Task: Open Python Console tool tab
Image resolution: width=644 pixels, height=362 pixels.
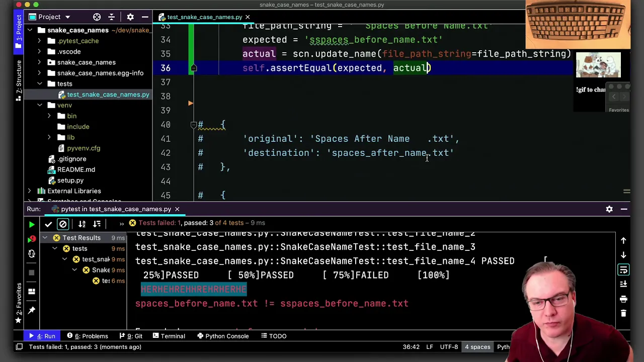Action: point(222,336)
